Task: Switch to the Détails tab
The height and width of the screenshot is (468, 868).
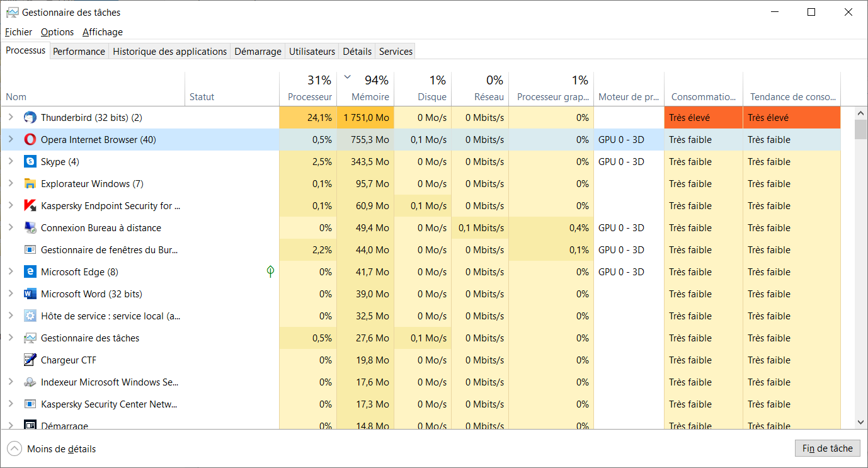Action: pyautogui.click(x=357, y=52)
